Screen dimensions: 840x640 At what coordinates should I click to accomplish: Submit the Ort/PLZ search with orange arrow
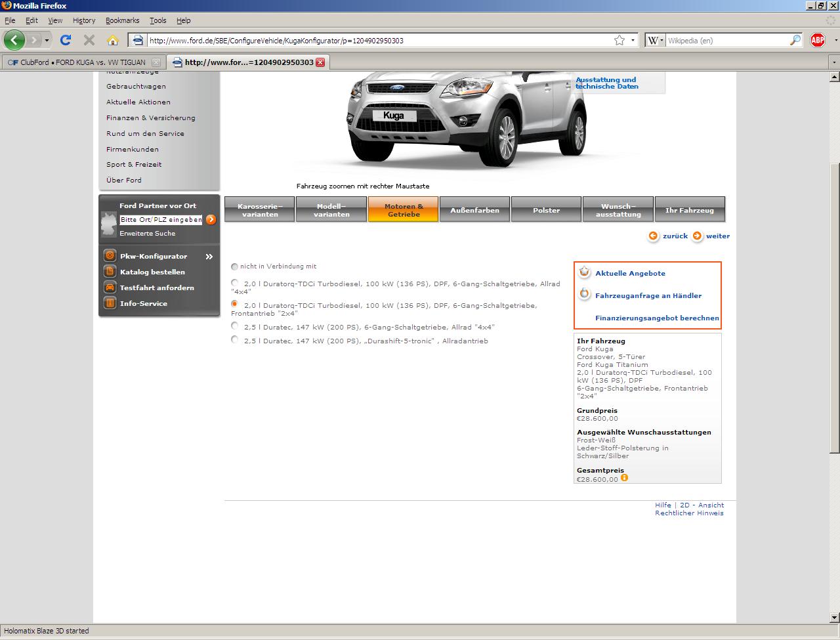click(x=211, y=220)
